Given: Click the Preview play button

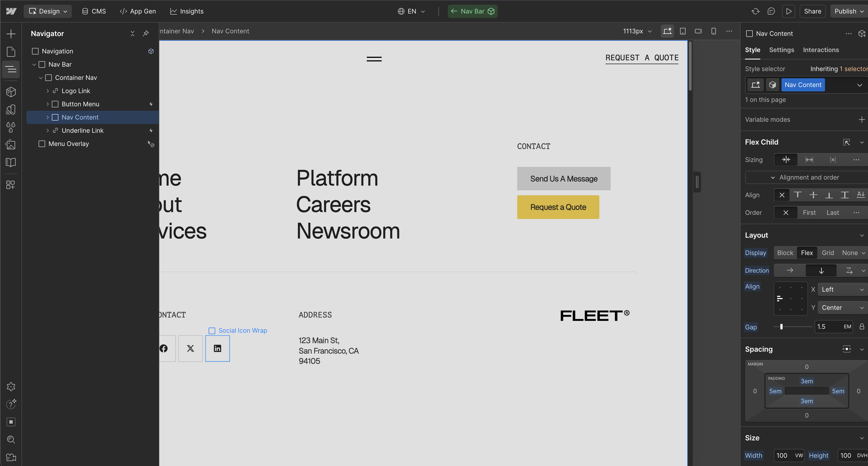Looking at the screenshot, I should click(789, 11).
